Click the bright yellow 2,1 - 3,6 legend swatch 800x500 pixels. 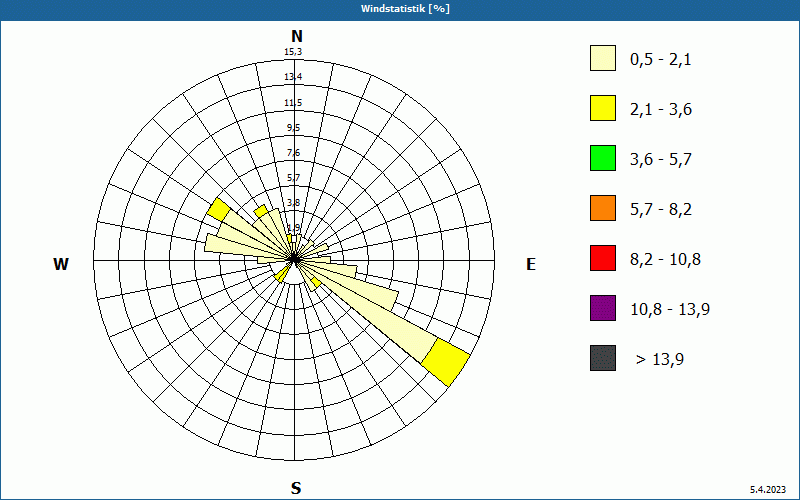(x=603, y=108)
